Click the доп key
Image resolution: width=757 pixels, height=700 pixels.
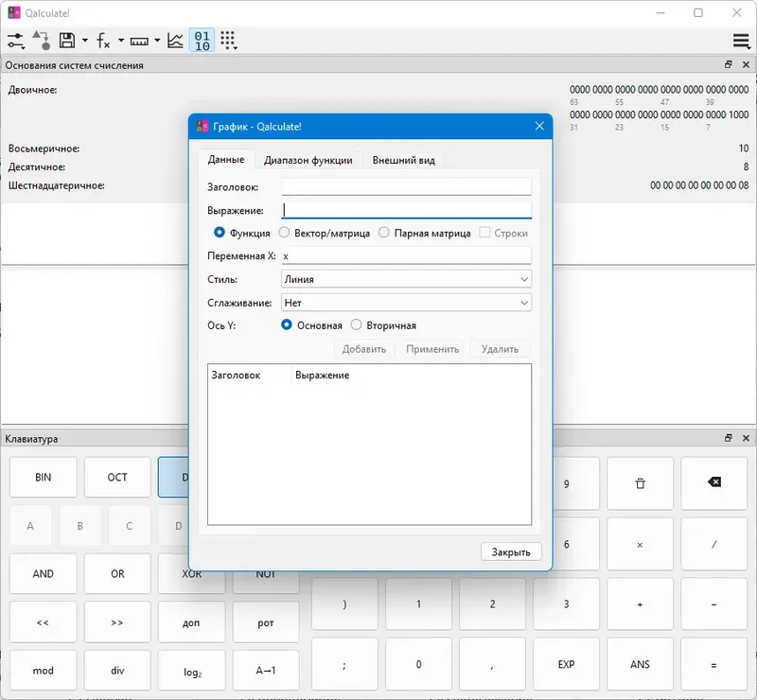[x=192, y=622]
